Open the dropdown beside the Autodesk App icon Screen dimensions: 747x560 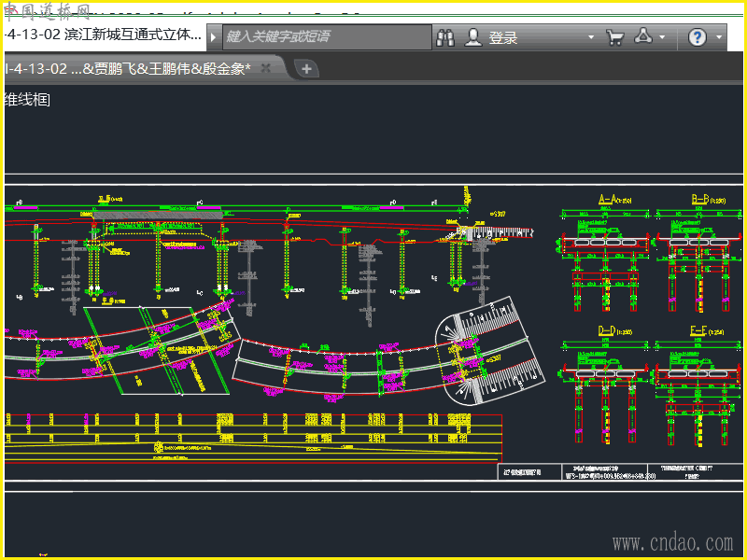(662, 38)
